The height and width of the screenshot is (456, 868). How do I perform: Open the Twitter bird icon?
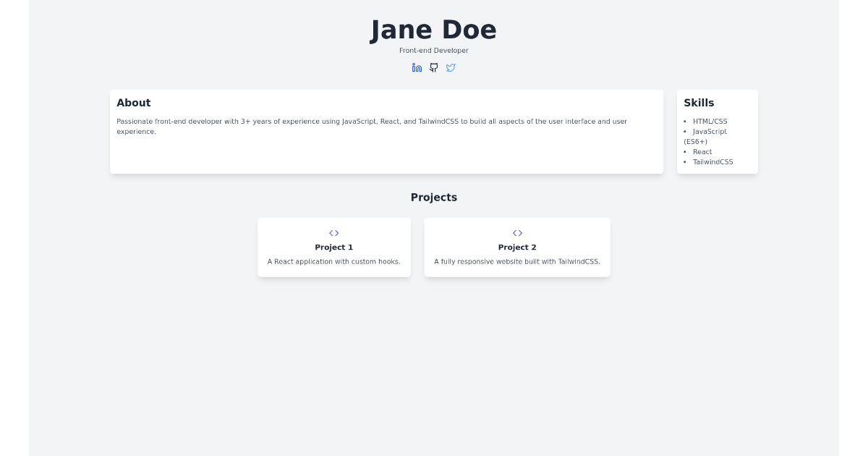(x=451, y=67)
